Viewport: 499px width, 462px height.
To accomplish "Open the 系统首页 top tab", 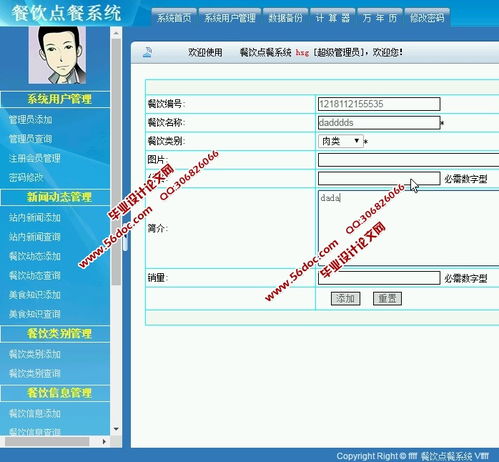I will coord(174,18).
